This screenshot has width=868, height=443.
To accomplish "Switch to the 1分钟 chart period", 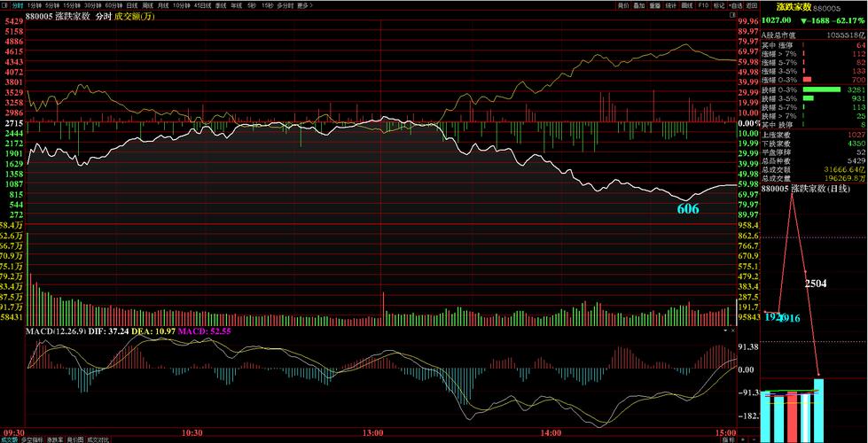I will point(35,4).
